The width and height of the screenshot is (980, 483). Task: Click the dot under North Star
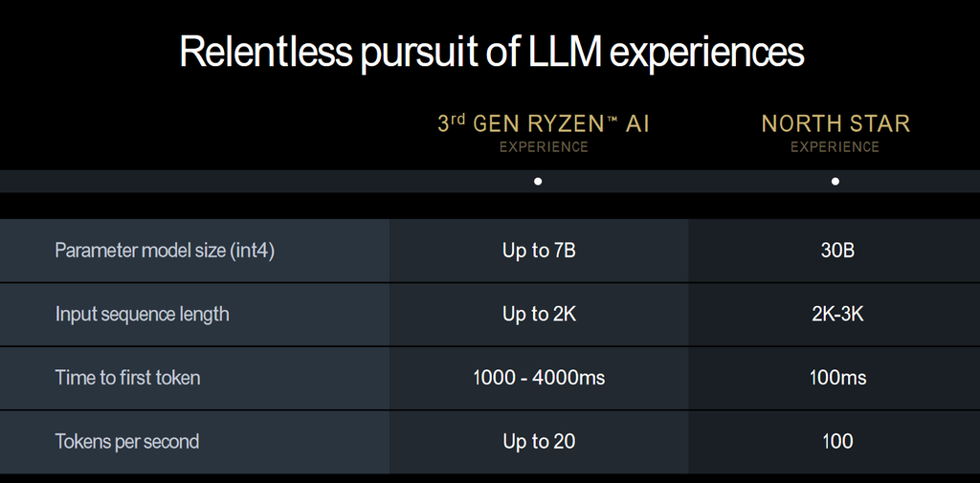pos(835,181)
